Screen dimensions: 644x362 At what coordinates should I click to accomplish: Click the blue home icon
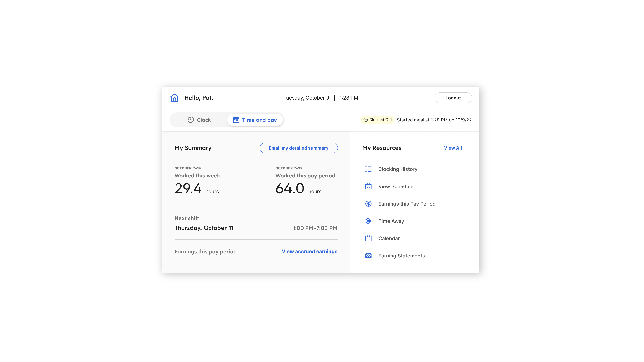click(174, 98)
